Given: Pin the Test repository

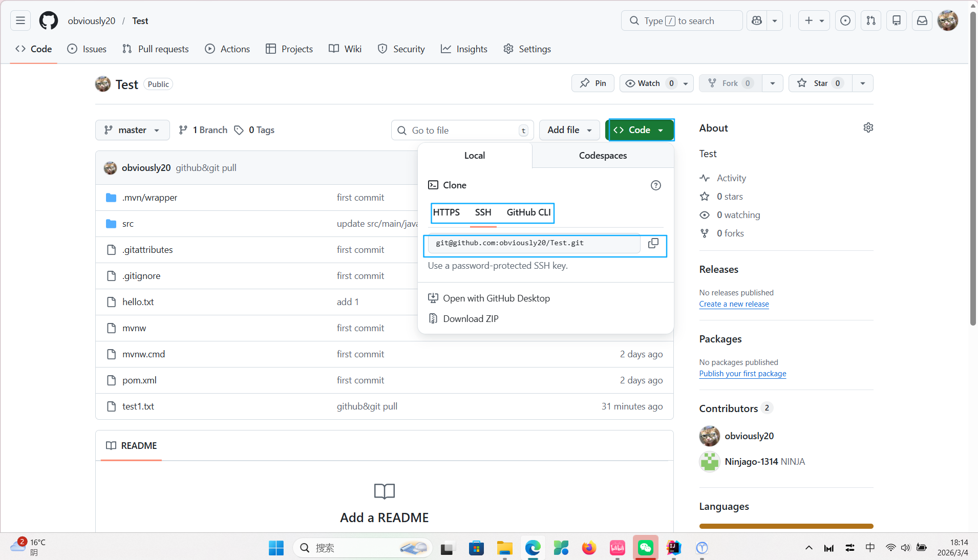Looking at the screenshot, I should [592, 83].
